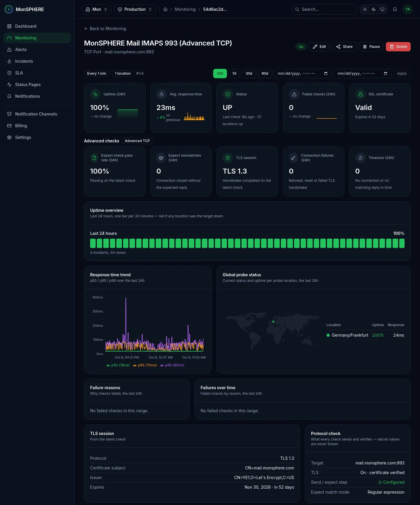Screen dimensions: 420x505
Task: Click the 1 location badge
Action: [123, 74]
